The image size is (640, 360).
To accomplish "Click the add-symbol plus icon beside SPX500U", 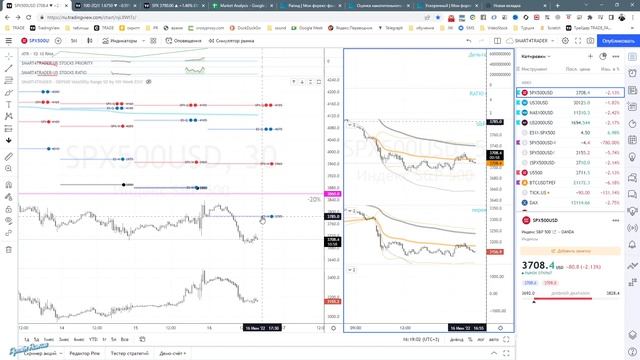I will click(58, 41).
